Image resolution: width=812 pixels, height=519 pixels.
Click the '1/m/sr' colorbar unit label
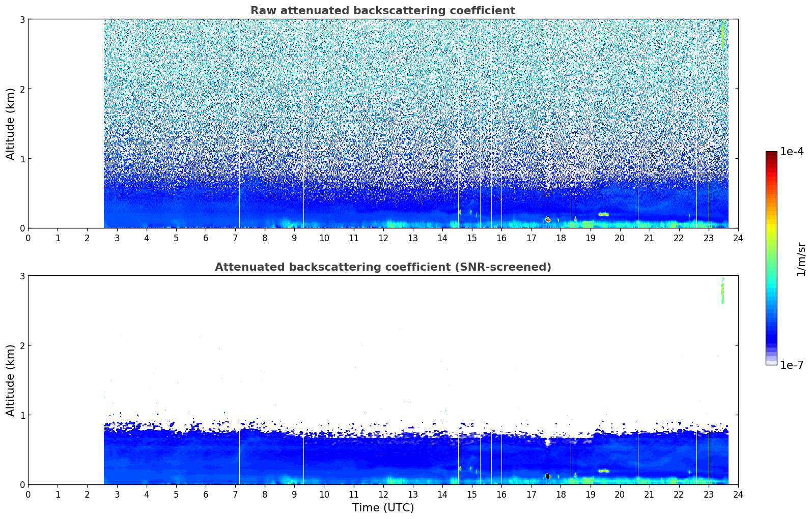tap(801, 258)
